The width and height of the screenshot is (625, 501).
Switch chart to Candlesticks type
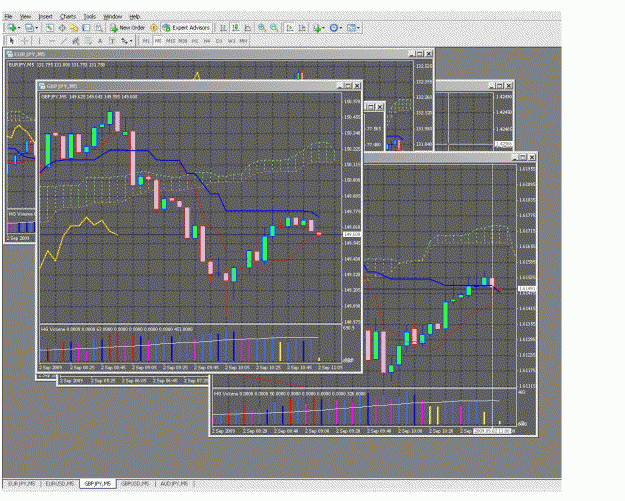[x=236, y=28]
